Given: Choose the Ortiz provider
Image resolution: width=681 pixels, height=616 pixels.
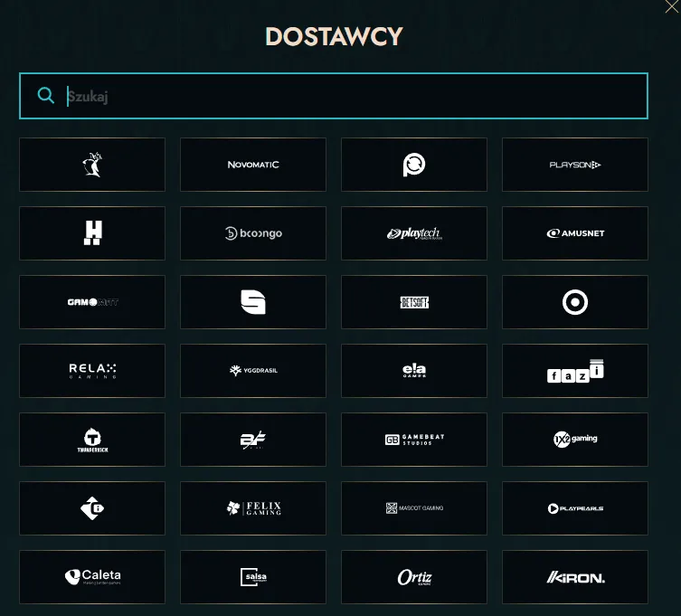Looking at the screenshot, I should [414, 577].
